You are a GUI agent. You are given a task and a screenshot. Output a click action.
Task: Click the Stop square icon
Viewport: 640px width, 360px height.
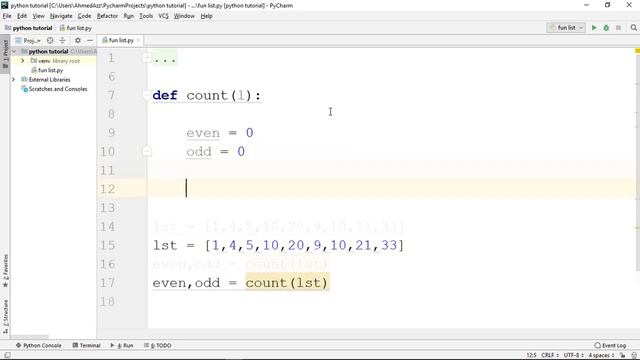point(618,28)
